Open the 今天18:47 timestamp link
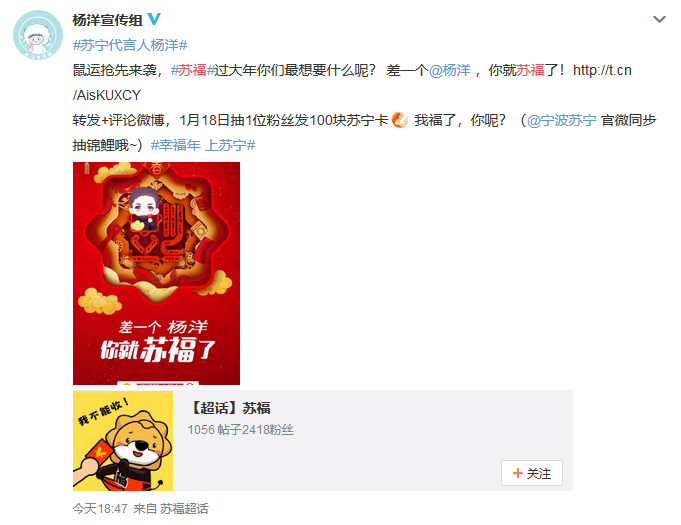The width and height of the screenshot is (681, 525). 100,508
